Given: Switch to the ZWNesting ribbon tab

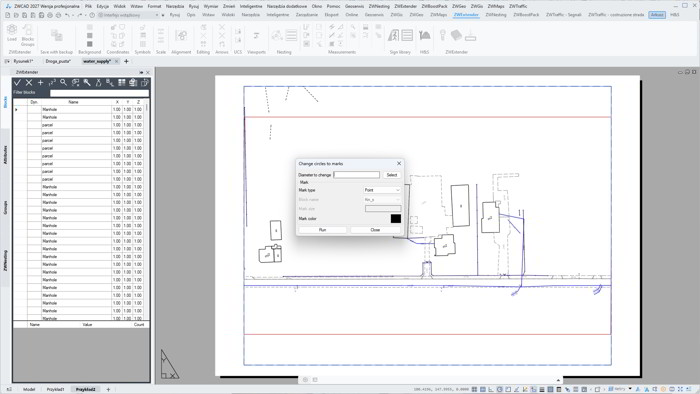Looking at the screenshot, I should click(496, 15).
